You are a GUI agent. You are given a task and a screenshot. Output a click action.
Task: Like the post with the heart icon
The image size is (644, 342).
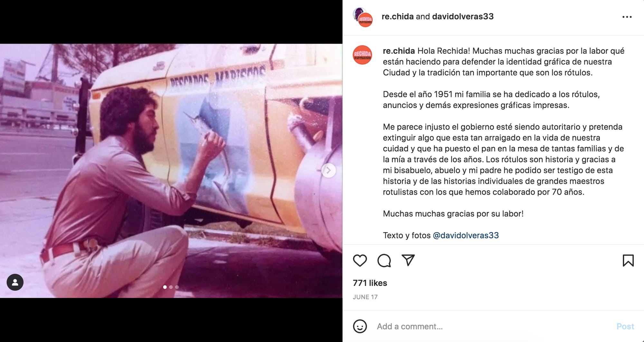[360, 261]
